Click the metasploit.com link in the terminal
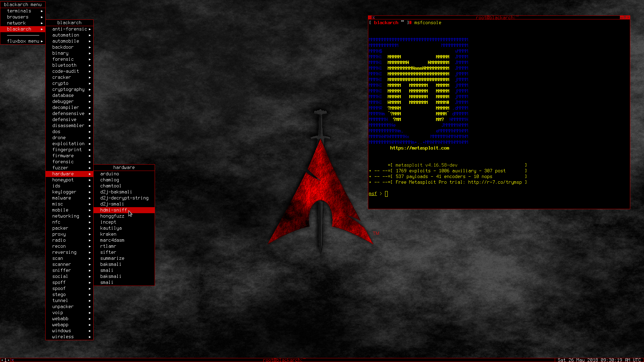This screenshot has width=644, height=362. click(419, 148)
